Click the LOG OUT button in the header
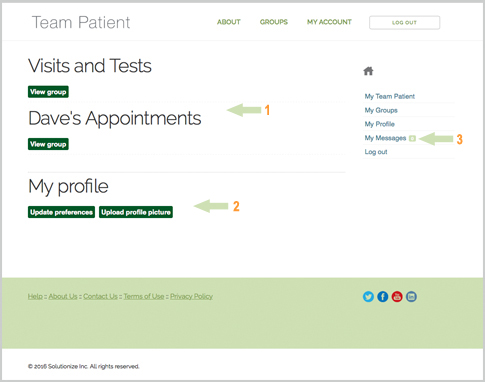Viewport: 485px width, 382px height. pyautogui.click(x=404, y=23)
